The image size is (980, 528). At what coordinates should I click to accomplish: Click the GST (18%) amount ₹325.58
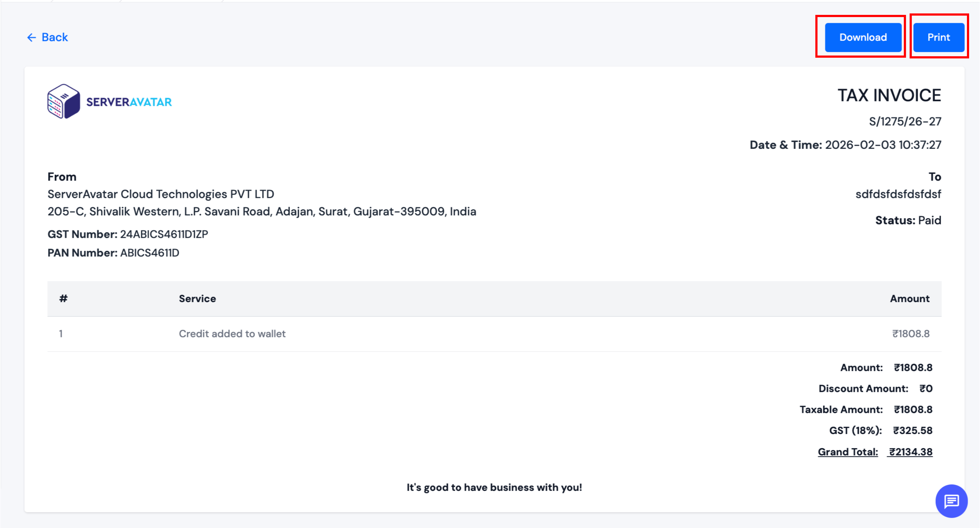[x=912, y=430]
